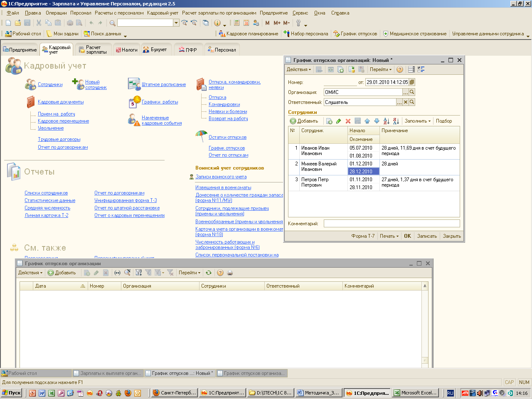Click the printer icon in lower list window
Screen dimensions: 532x399
(x=230, y=273)
